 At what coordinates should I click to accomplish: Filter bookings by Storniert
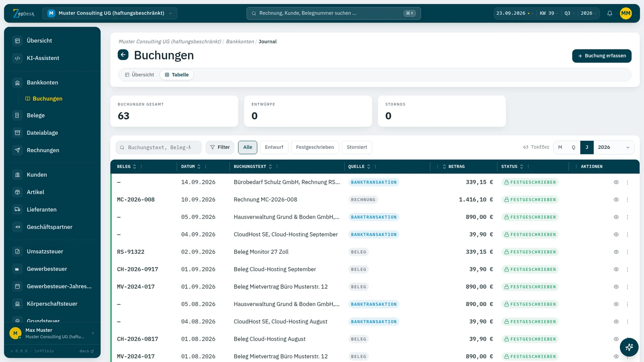(x=357, y=147)
